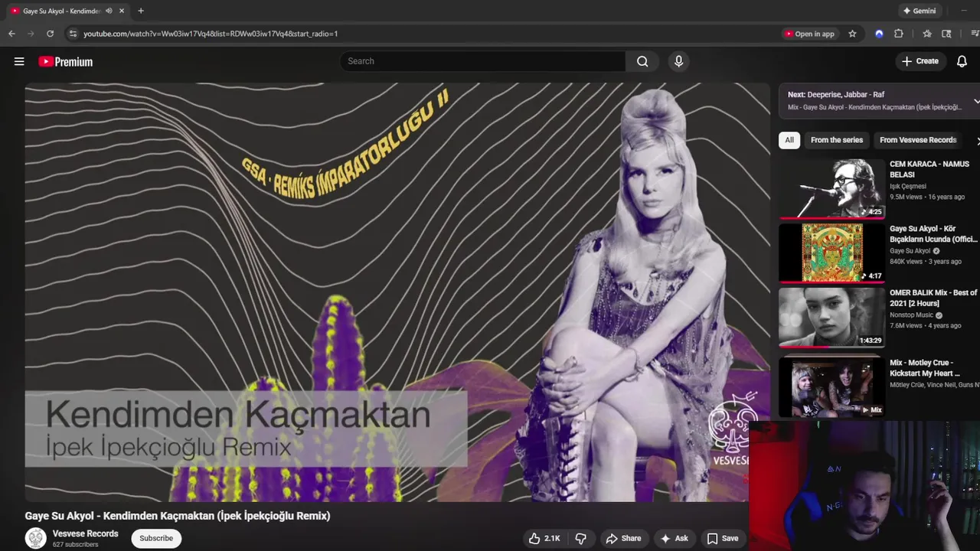Screen dimensions: 980x551
Task: Open the bookmarks star list icon
Action: tap(927, 34)
